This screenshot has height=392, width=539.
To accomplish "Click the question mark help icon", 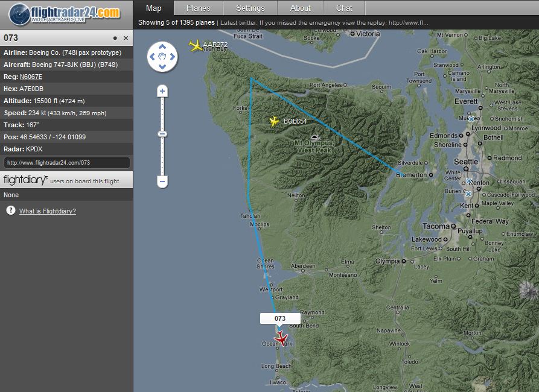I will point(10,210).
